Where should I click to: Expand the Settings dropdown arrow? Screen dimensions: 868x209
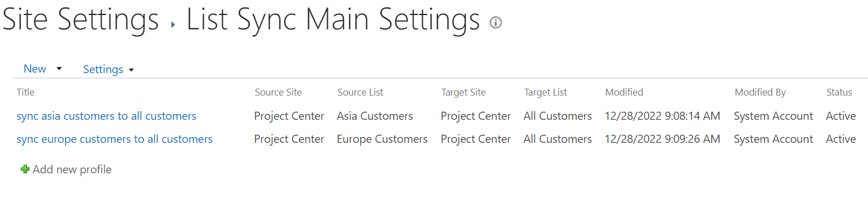pos(132,70)
